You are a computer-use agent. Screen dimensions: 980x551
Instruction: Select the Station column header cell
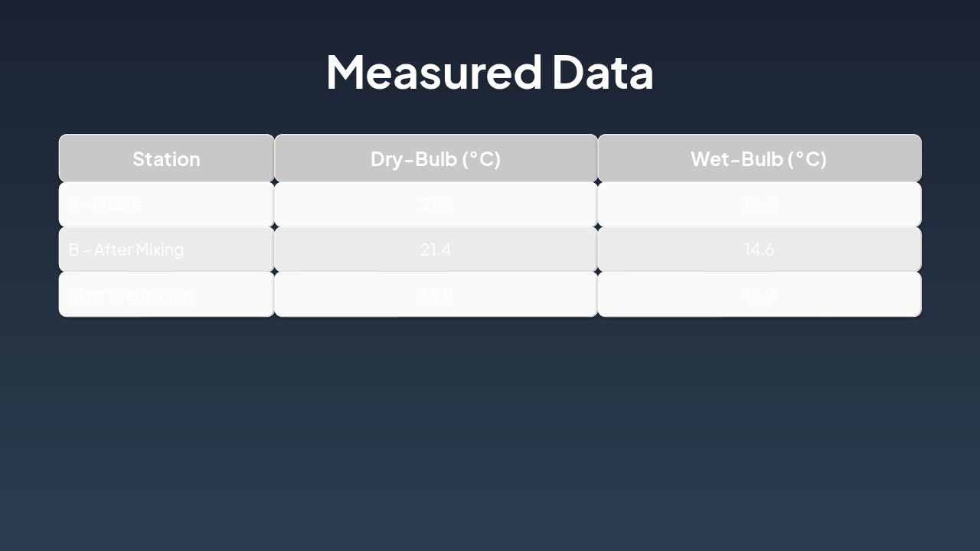tap(166, 158)
